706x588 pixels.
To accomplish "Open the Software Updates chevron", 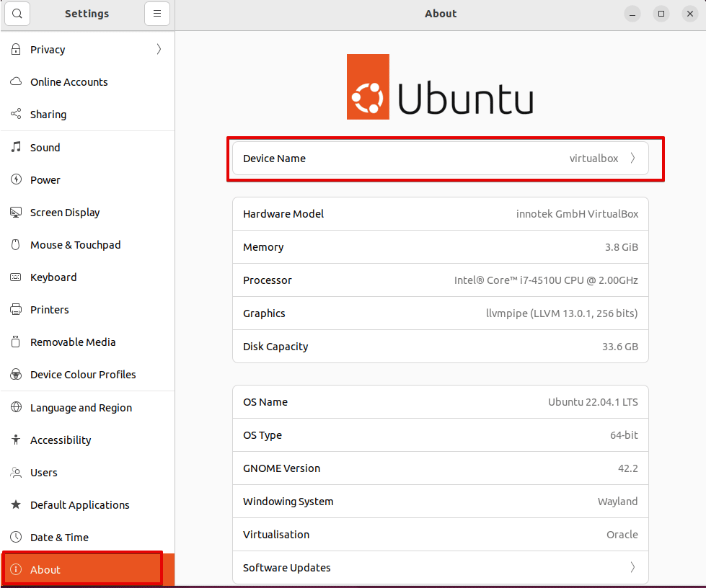I will tap(632, 567).
